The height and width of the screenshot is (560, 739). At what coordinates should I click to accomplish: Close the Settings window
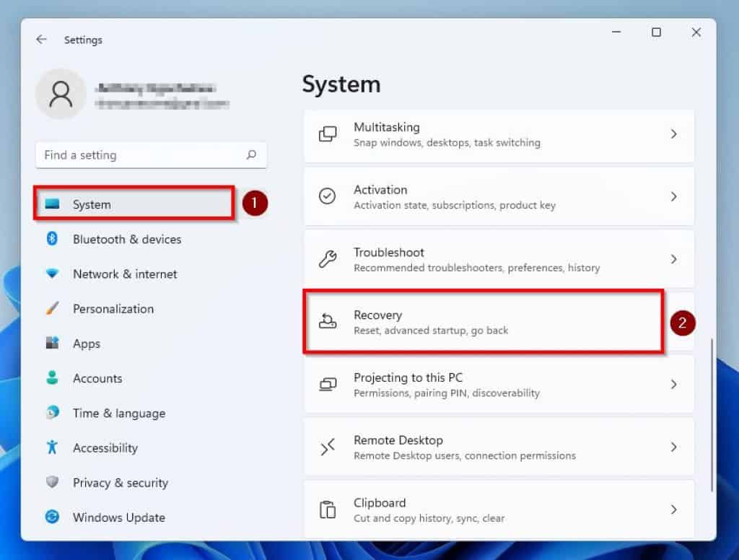coord(696,32)
